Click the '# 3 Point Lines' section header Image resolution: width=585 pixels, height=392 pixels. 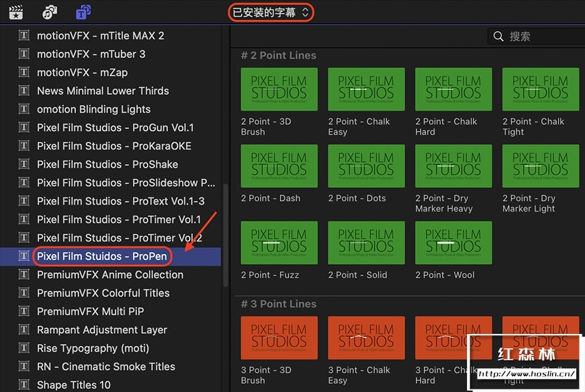pos(278,304)
